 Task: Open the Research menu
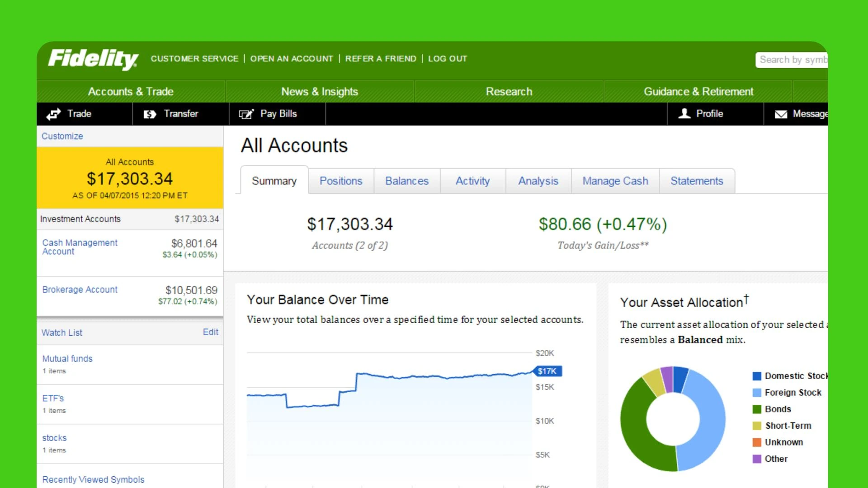coord(509,92)
